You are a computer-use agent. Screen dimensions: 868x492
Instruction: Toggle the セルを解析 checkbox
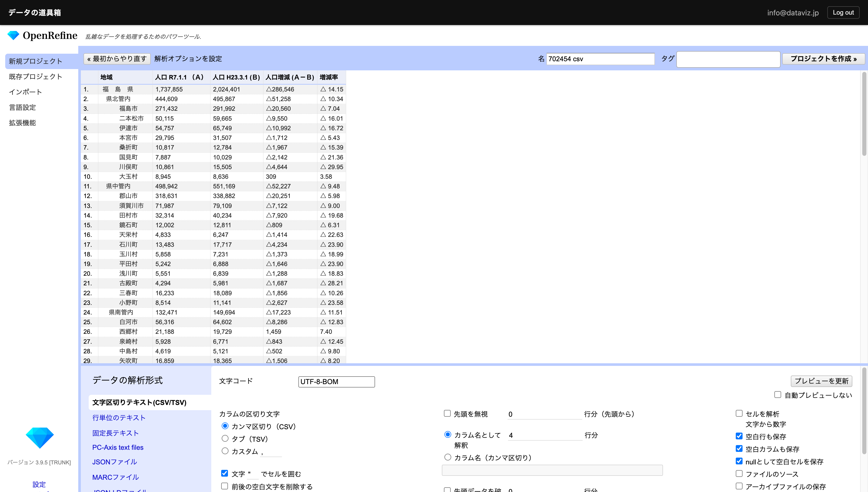coord(739,413)
